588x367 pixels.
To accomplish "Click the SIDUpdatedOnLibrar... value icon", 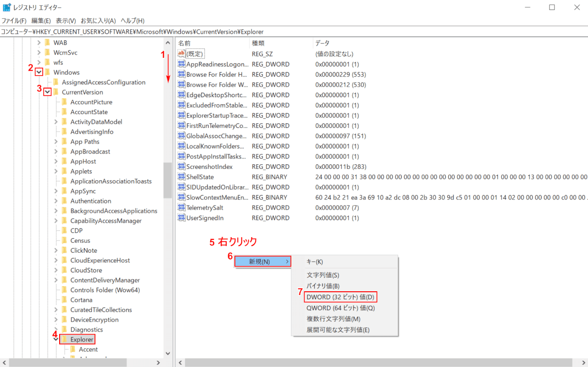I will (x=181, y=187).
